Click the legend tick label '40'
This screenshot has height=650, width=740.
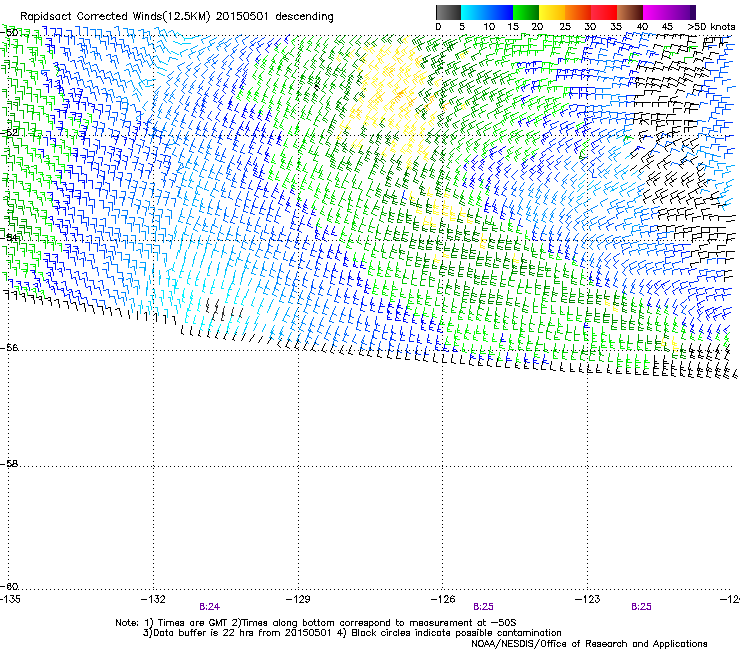[642, 26]
